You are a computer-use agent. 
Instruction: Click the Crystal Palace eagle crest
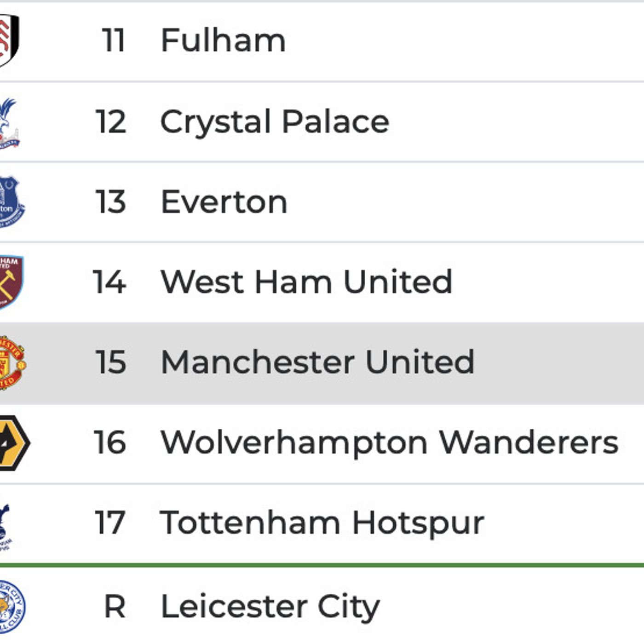coord(8,123)
